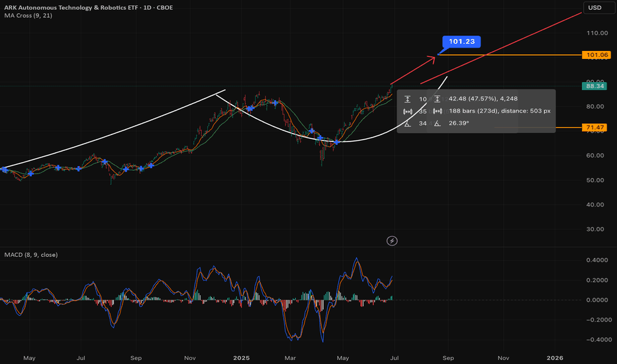This screenshot has width=617, height=364.
Task: Click the 2025 label on the time axis
Action: click(241, 358)
